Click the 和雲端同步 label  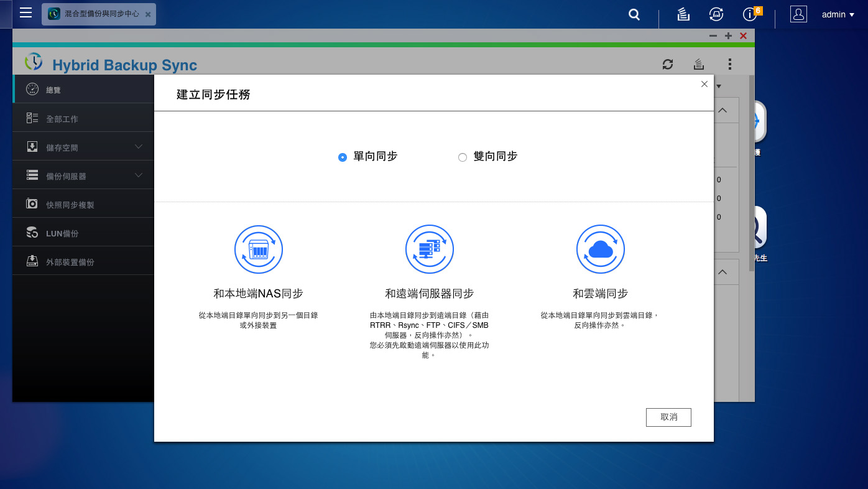click(601, 294)
